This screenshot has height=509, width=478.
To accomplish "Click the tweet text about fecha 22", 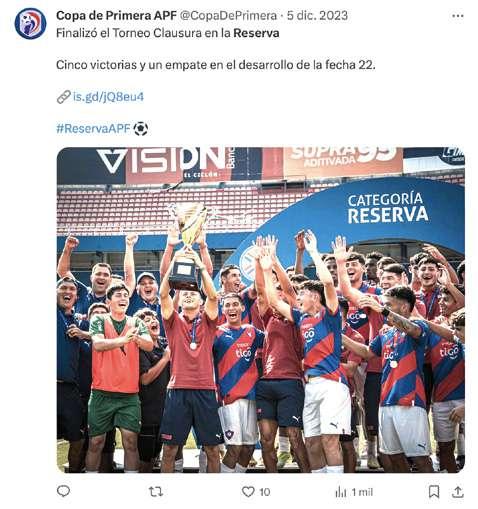I will point(216,65).
